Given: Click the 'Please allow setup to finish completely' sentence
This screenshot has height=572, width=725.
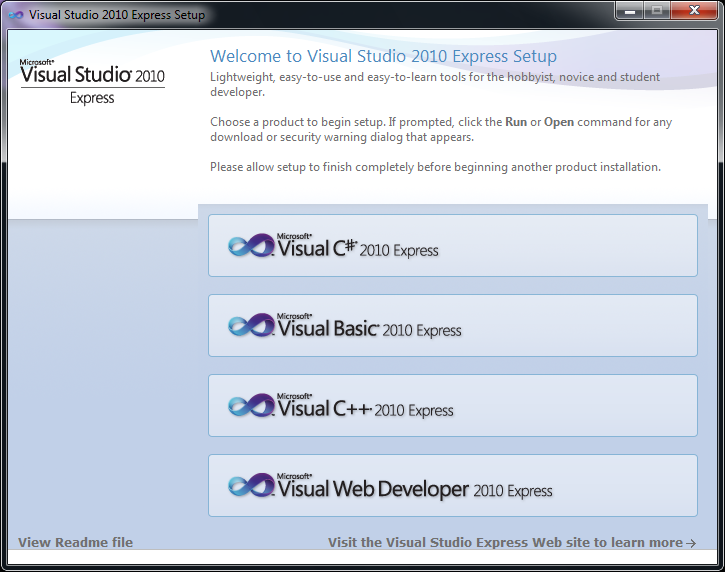Looking at the screenshot, I should click(435, 167).
